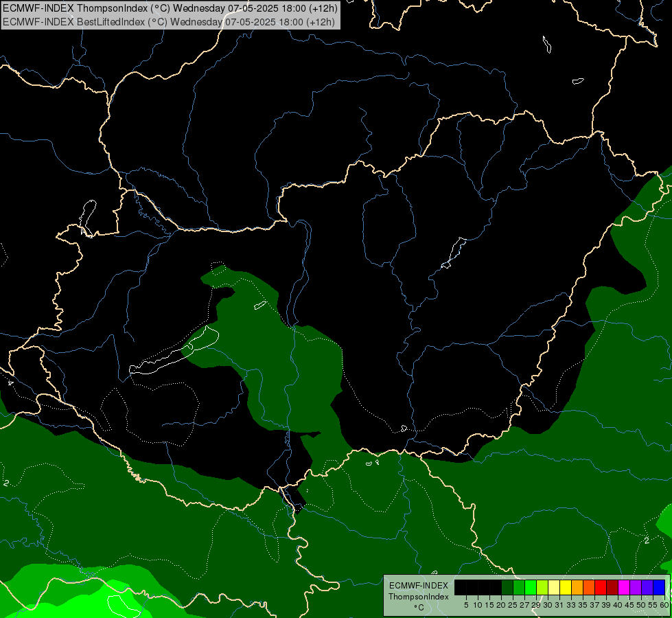
Task: Click legend scale value '39'
Action: (606, 605)
